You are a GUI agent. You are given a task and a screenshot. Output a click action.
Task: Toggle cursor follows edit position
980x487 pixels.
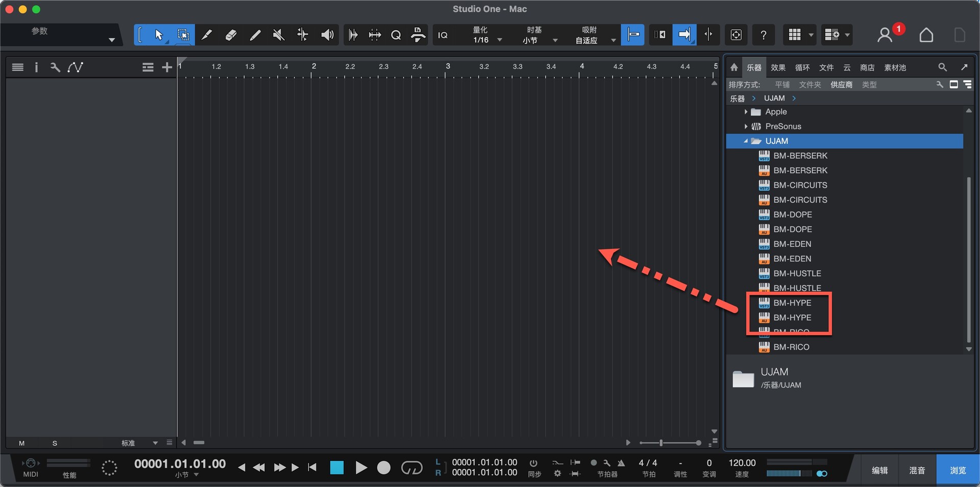708,35
